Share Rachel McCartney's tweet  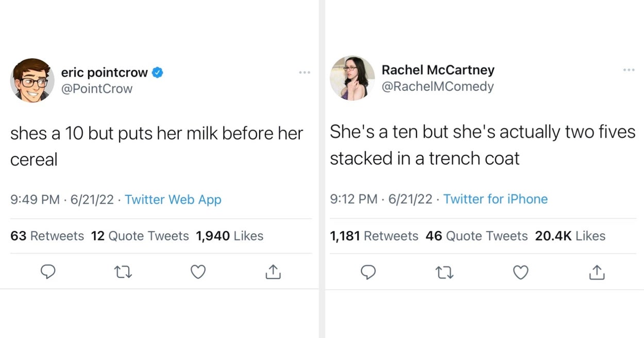597,272
